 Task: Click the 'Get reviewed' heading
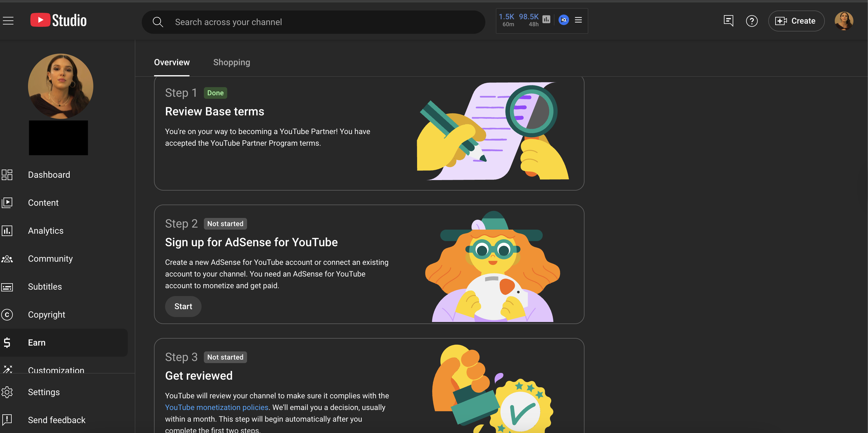pos(199,376)
